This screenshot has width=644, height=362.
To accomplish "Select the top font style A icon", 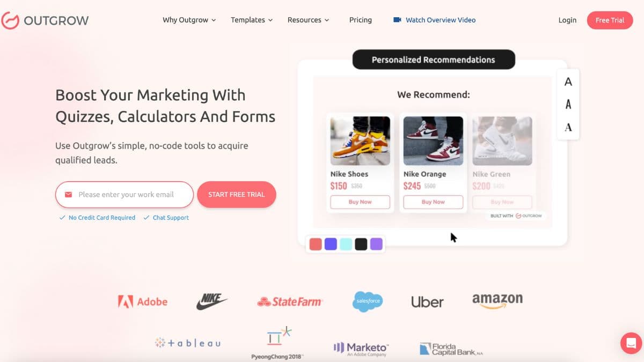I will (x=568, y=82).
